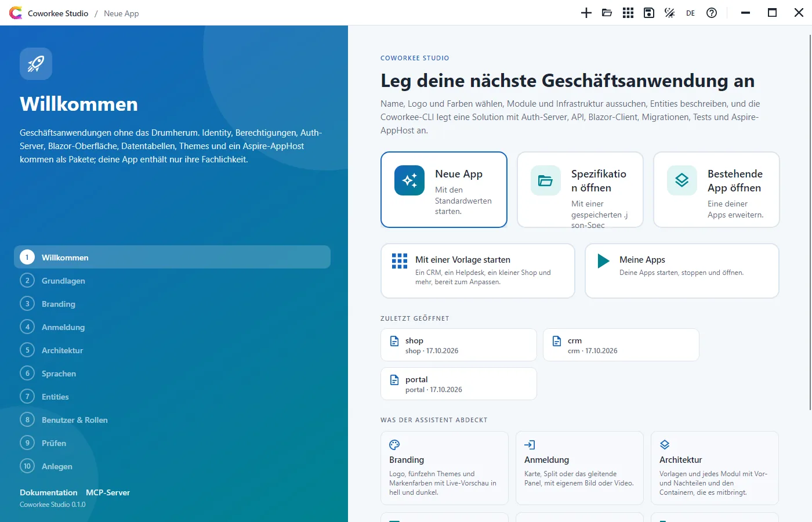Open the templates grid icon in the title bar
The width and height of the screenshot is (812, 522).
tap(628, 13)
